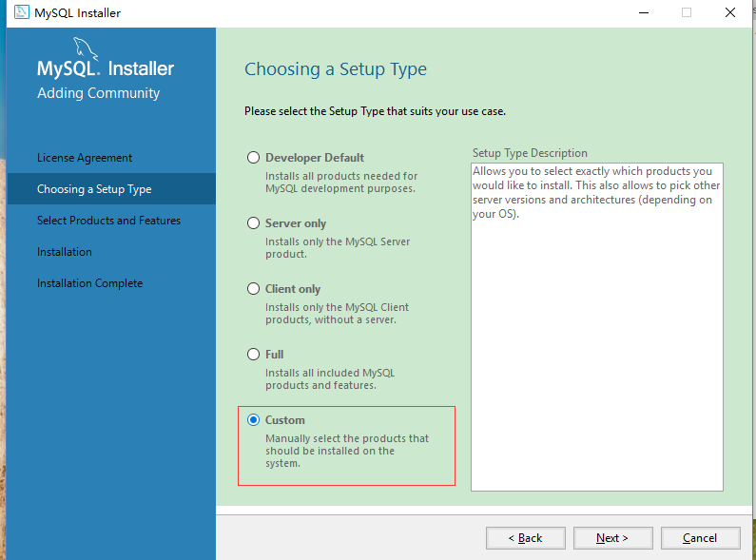Open Select Products and Features step
Screen dimensions: 756x560
coord(108,221)
